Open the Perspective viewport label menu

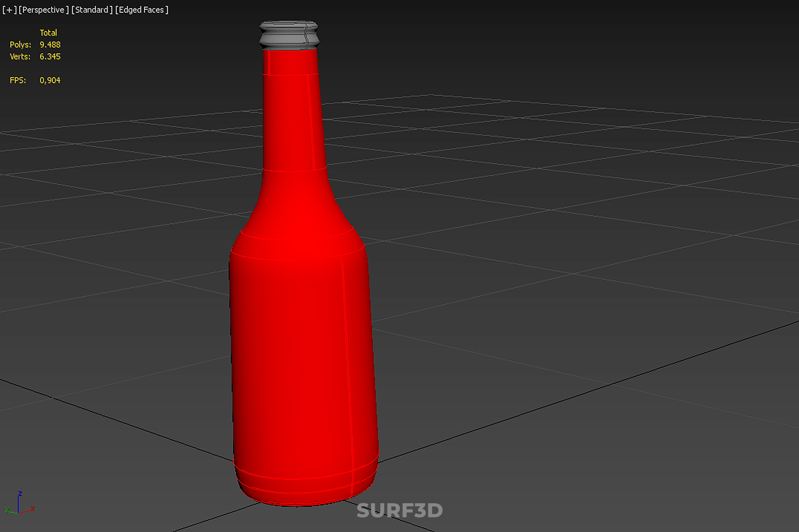point(43,10)
